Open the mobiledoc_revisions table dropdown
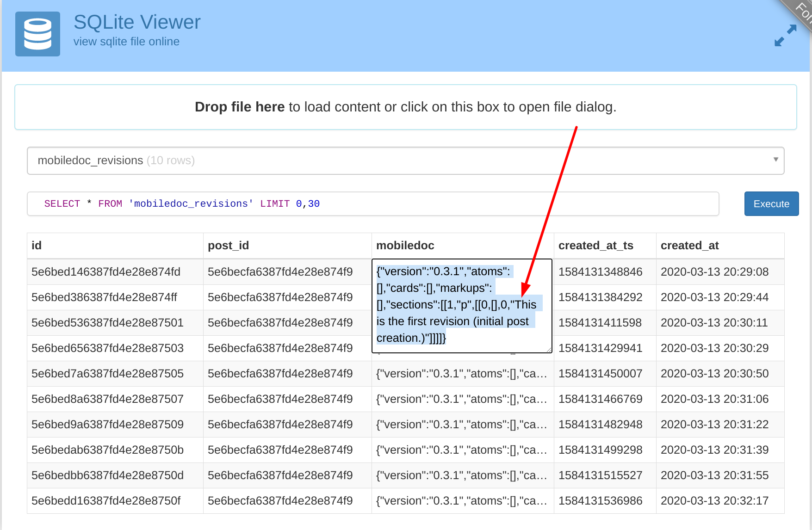The image size is (812, 530). 405,160
